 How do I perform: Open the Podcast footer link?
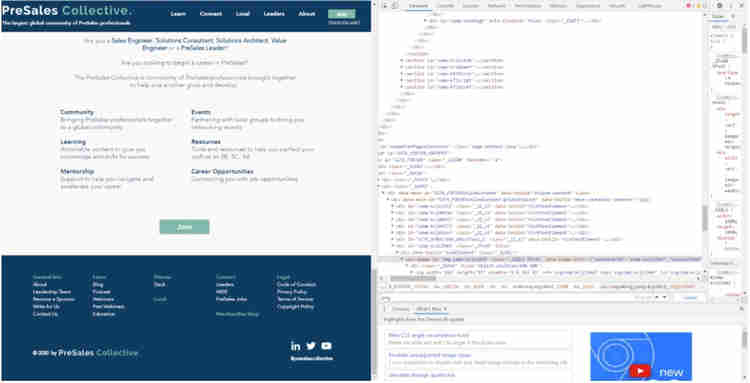click(101, 292)
